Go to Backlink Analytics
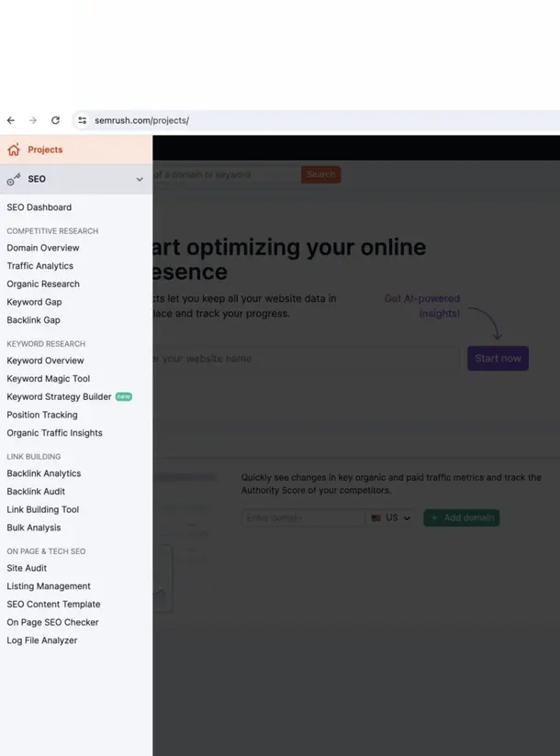 [44, 473]
